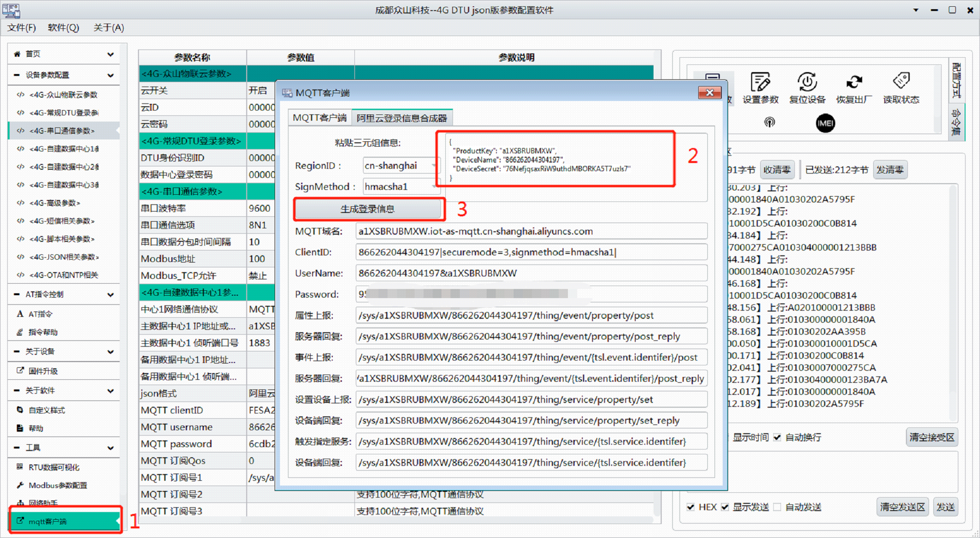Click the 读取状态 (read status) tag icon
This screenshot has height=538, width=980.
coord(901,81)
